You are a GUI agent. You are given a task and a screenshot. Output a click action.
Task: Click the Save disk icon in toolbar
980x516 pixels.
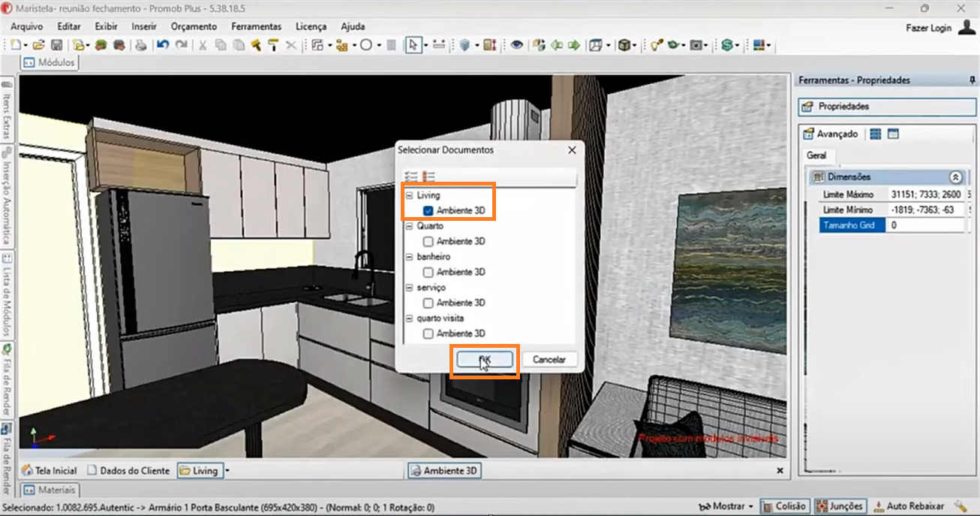coord(56,46)
